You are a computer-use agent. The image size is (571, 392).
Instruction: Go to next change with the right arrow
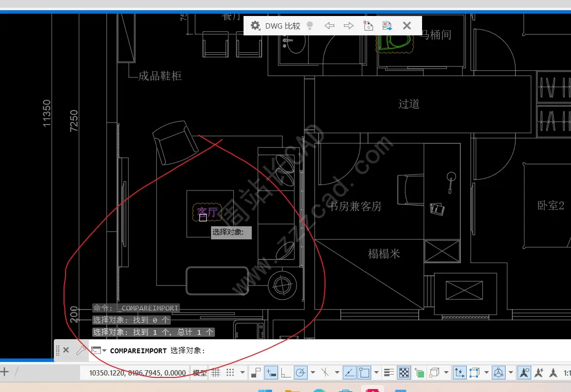[348, 26]
